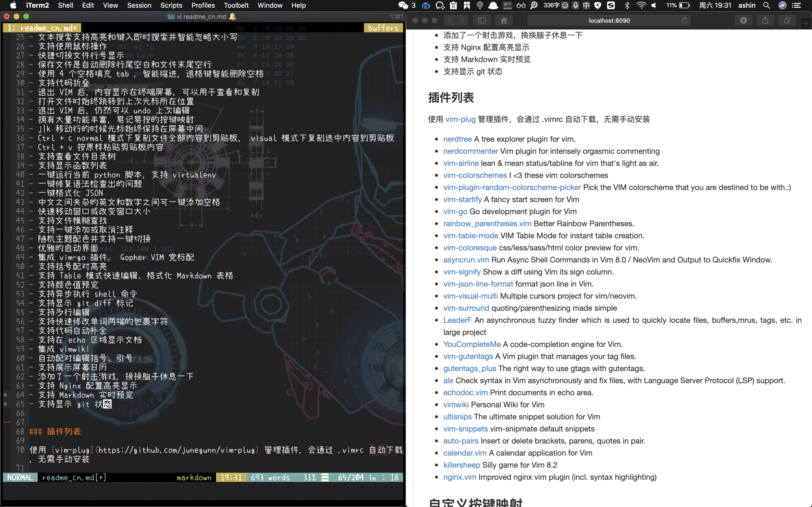Open the Profiles menu in iTerm2
This screenshot has width=812, height=507.
203,5
